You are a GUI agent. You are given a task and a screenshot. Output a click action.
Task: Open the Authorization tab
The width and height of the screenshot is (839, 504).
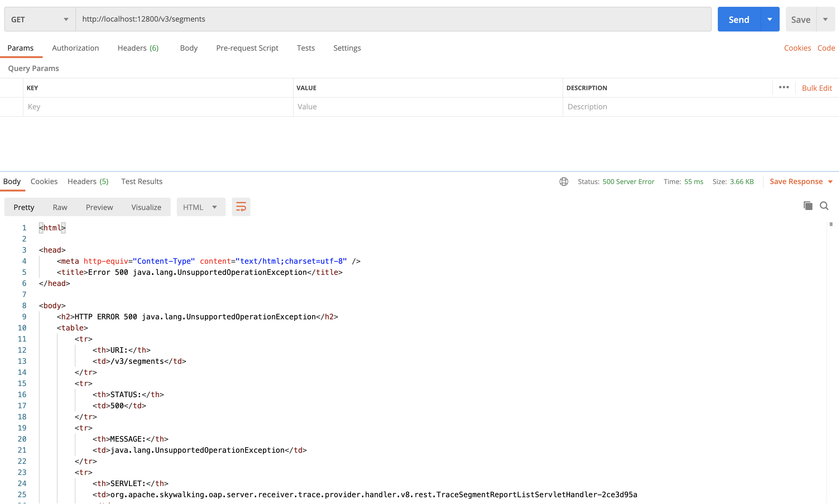75,48
